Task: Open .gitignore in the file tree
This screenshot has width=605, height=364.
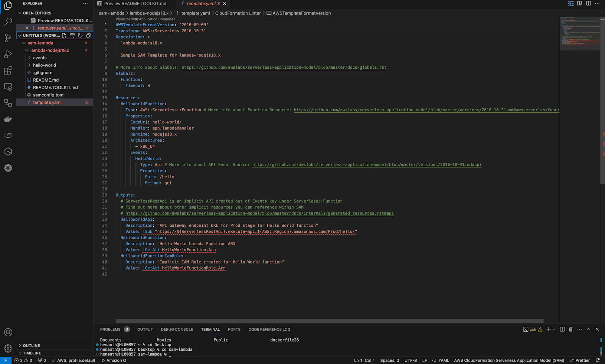Action: coord(43,73)
